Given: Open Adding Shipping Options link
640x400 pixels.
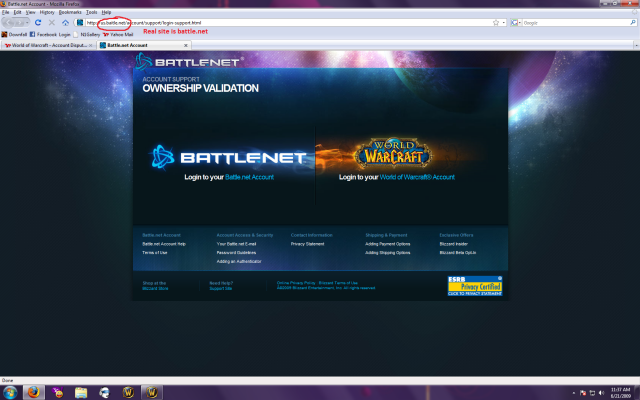Looking at the screenshot, I should click(x=388, y=253).
